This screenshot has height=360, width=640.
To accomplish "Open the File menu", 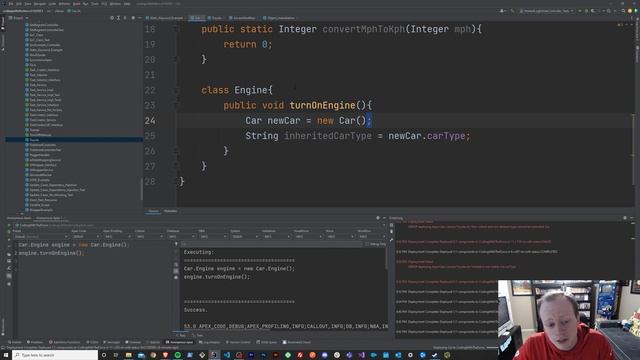I will tap(11, 4).
